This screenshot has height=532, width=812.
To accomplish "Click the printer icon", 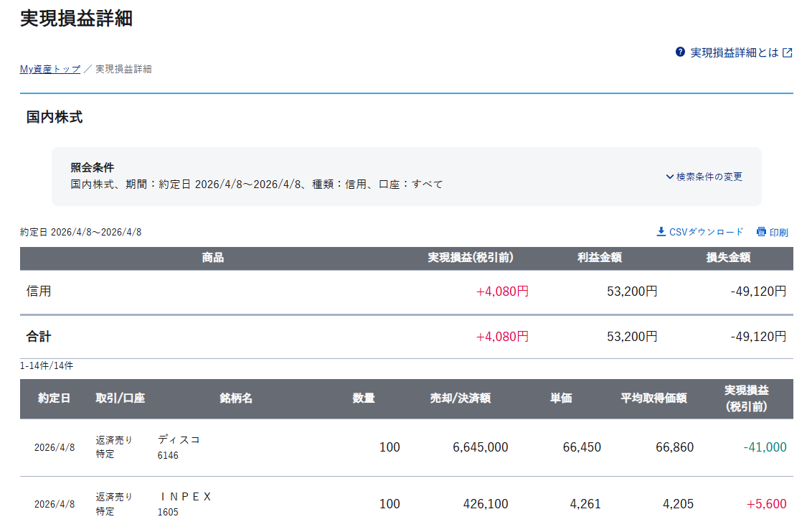I will tap(761, 232).
